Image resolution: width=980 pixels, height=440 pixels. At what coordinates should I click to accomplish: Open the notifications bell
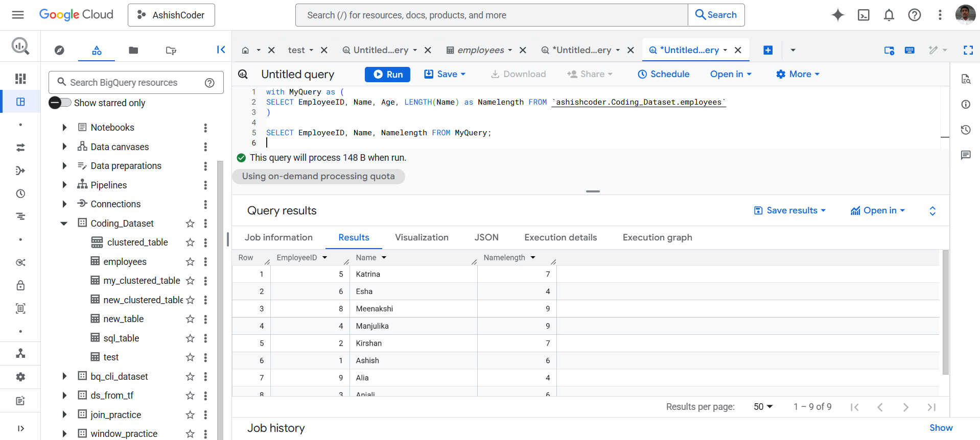click(x=889, y=15)
